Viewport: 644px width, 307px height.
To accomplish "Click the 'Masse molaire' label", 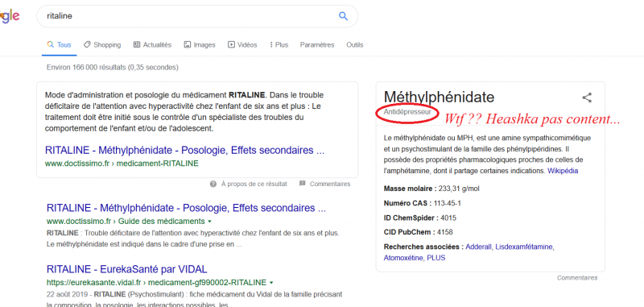I will click(410, 189).
